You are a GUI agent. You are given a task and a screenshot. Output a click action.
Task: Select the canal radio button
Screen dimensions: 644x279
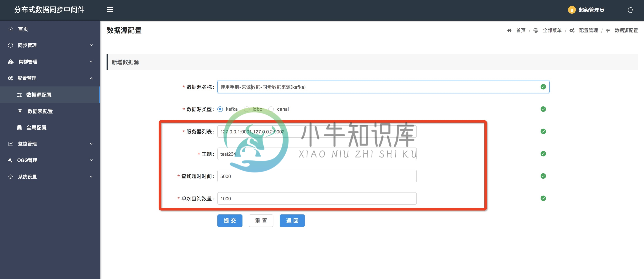coord(271,109)
